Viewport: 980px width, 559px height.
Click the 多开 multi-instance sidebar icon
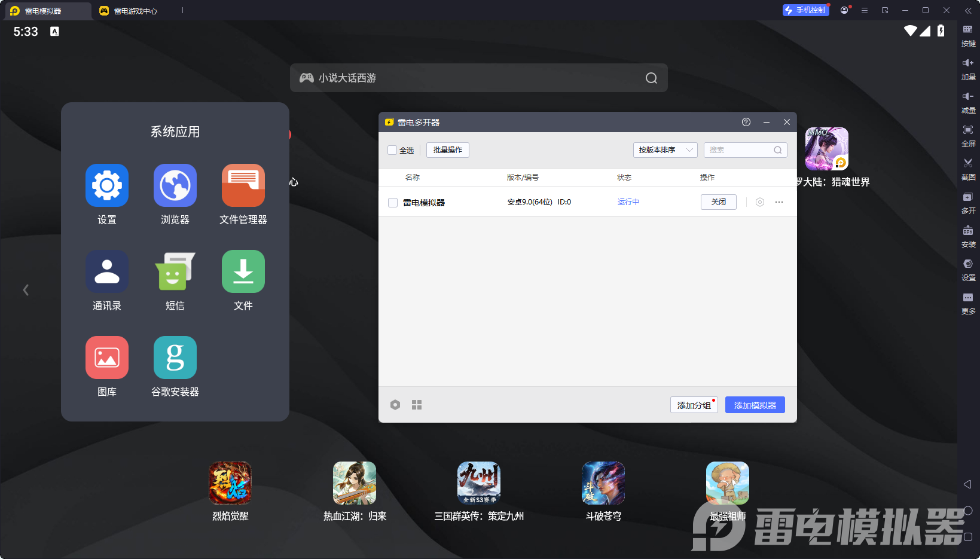[x=967, y=197]
